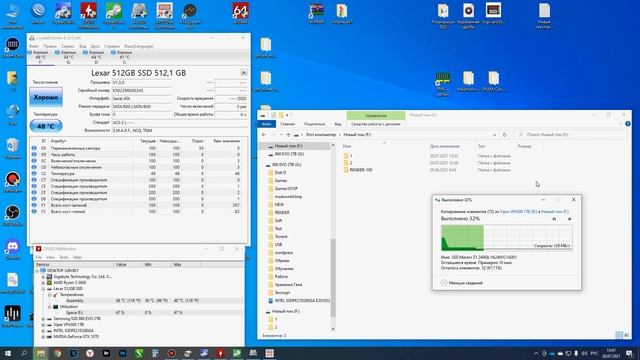Open the Tools menu in HWMonitor

coord(64,257)
